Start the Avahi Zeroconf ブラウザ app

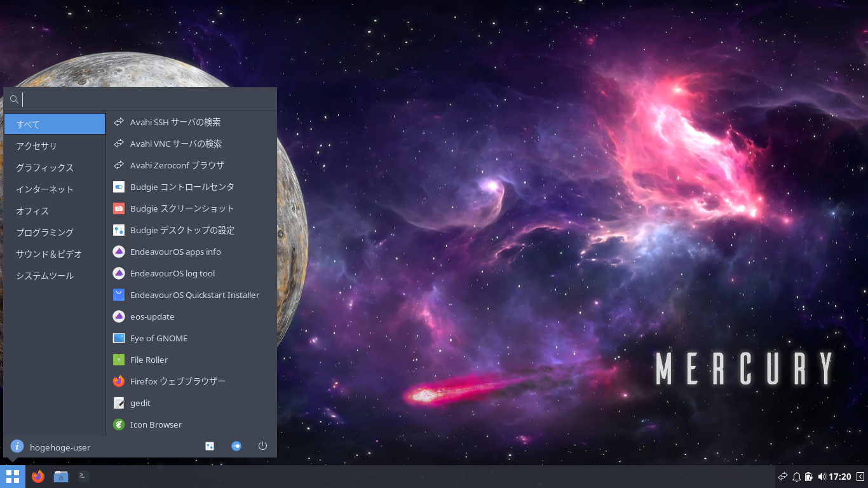[191, 165]
